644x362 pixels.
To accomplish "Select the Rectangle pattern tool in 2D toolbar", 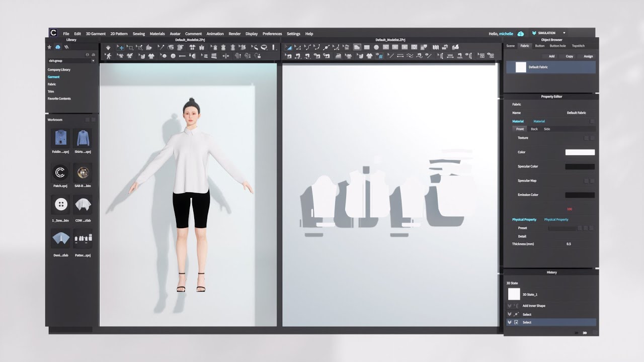I will click(367, 47).
